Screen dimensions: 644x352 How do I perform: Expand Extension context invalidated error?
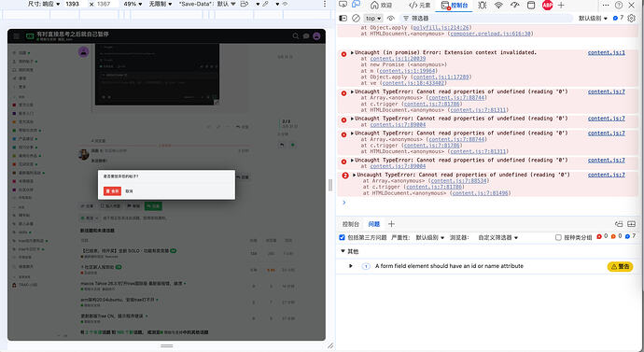tap(352, 52)
